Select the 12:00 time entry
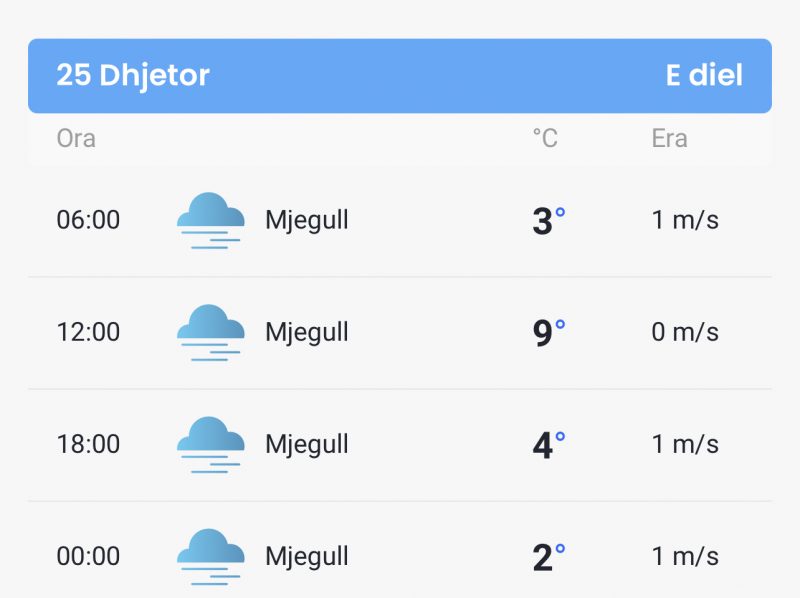 point(88,332)
